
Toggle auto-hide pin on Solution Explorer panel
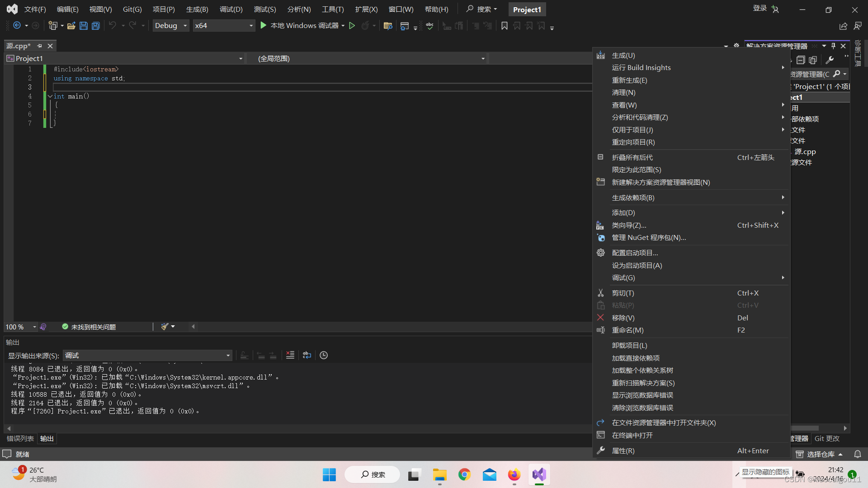[833, 46]
